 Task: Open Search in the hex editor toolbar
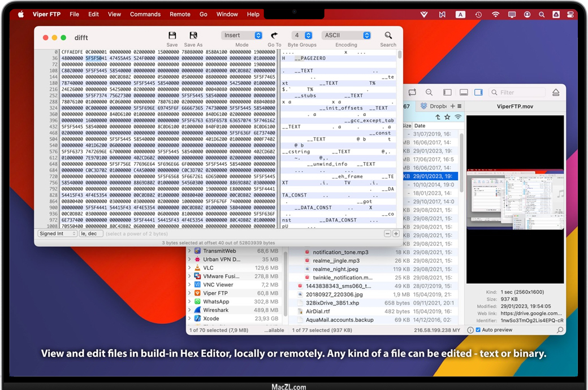(x=388, y=36)
